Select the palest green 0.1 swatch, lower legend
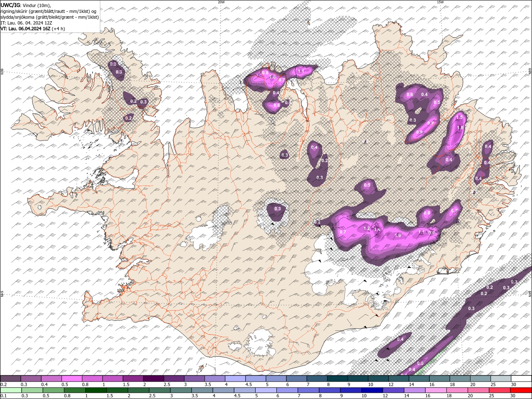 [x=11, y=390]
